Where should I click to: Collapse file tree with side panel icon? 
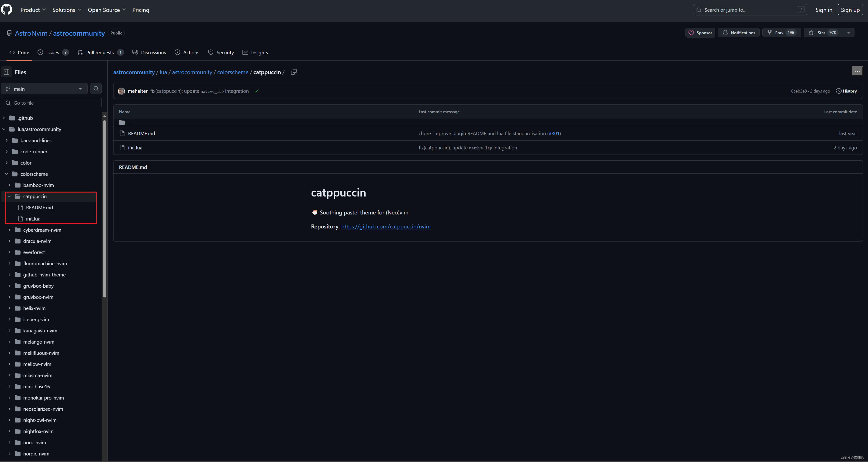pyautogui.click(x=6, y=72)
